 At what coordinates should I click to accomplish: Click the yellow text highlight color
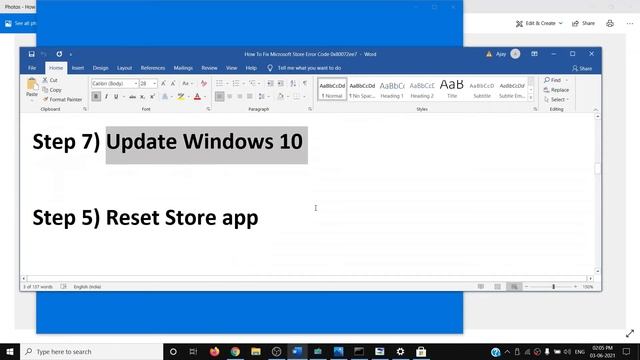(x=181, y=97)
